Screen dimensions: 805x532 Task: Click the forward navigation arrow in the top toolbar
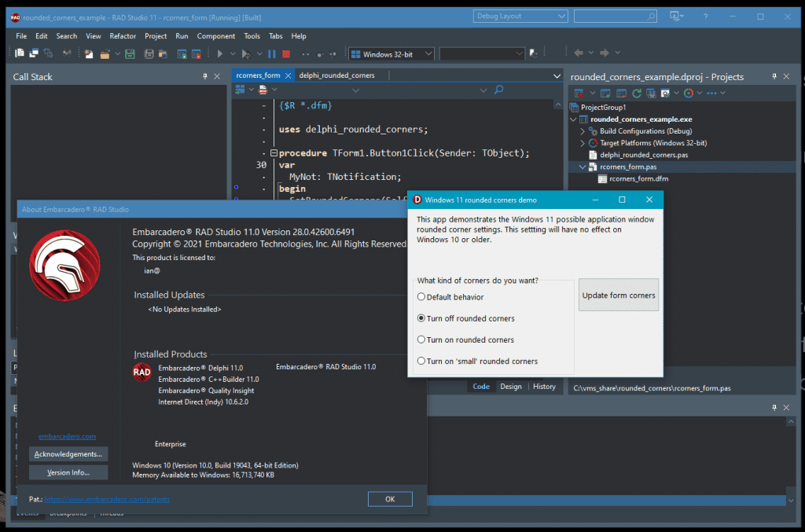tap(605, 53)
